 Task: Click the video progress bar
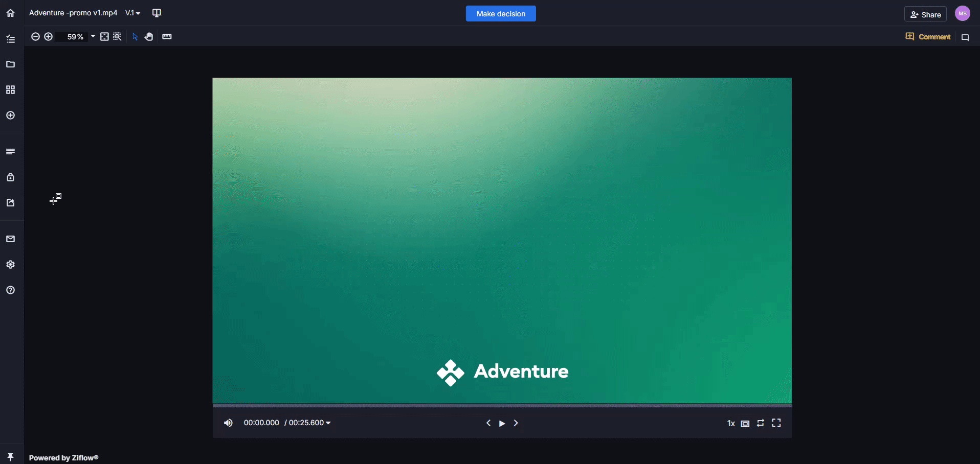(502, 406)
